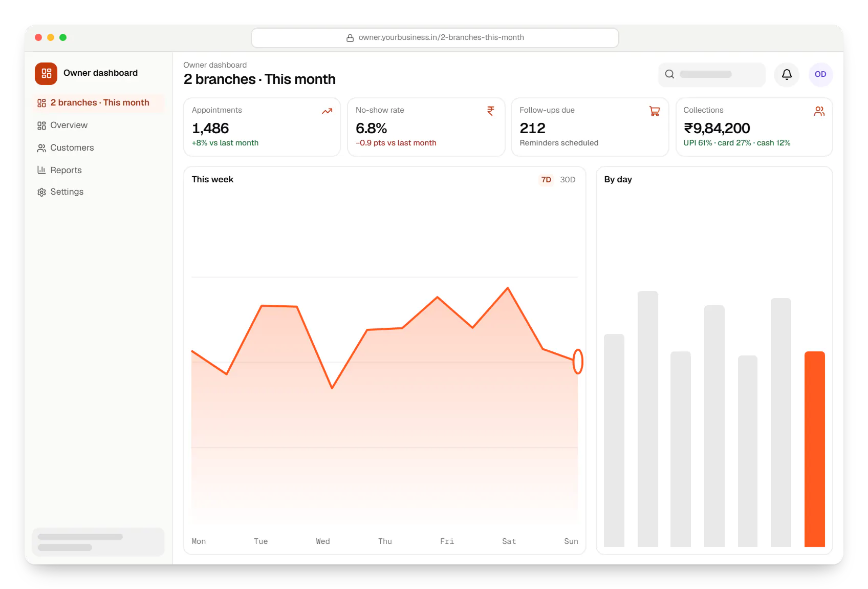The height and width of the screenshot is (589, 868).
Task: Click the 212 follow-ups value
Action: click(x=533, y=128)
